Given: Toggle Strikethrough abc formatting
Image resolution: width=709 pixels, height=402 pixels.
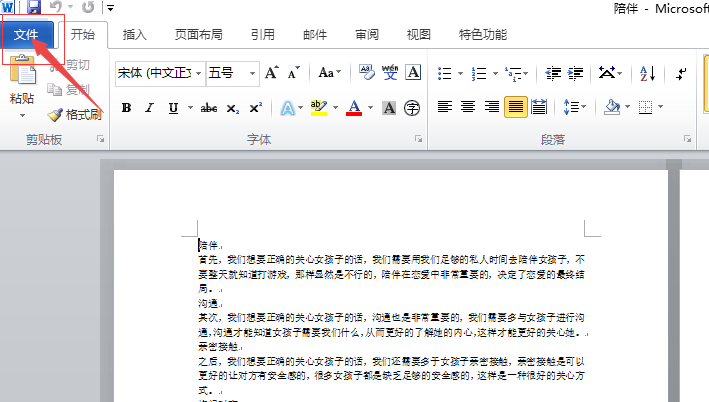Looking at the screenshot, I should [209, 108].
